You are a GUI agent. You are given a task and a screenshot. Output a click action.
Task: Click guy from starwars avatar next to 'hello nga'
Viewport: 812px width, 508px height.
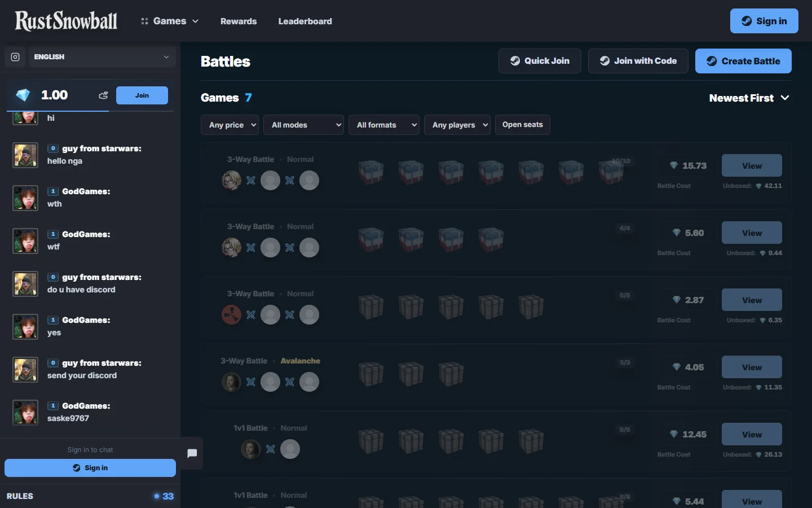(25, 155)
